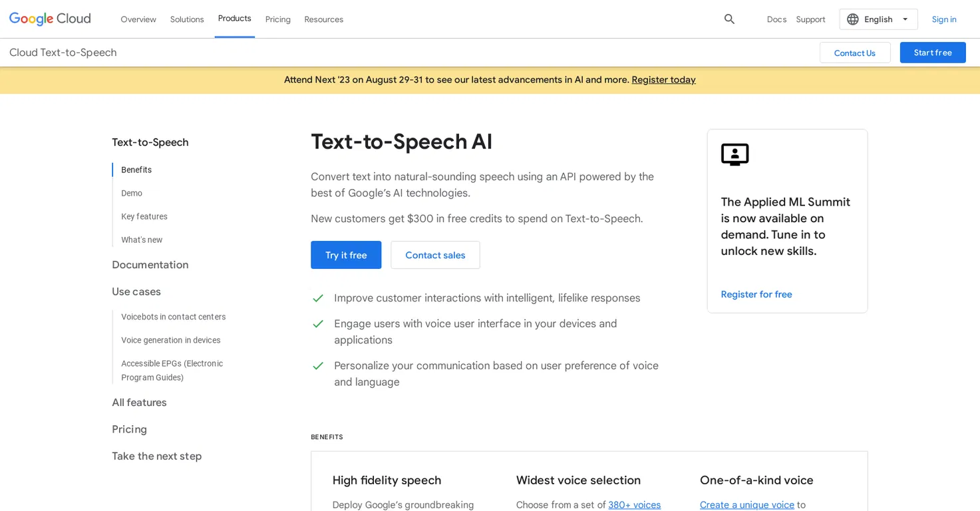Open the Overview menu item

tap(138, 19)
